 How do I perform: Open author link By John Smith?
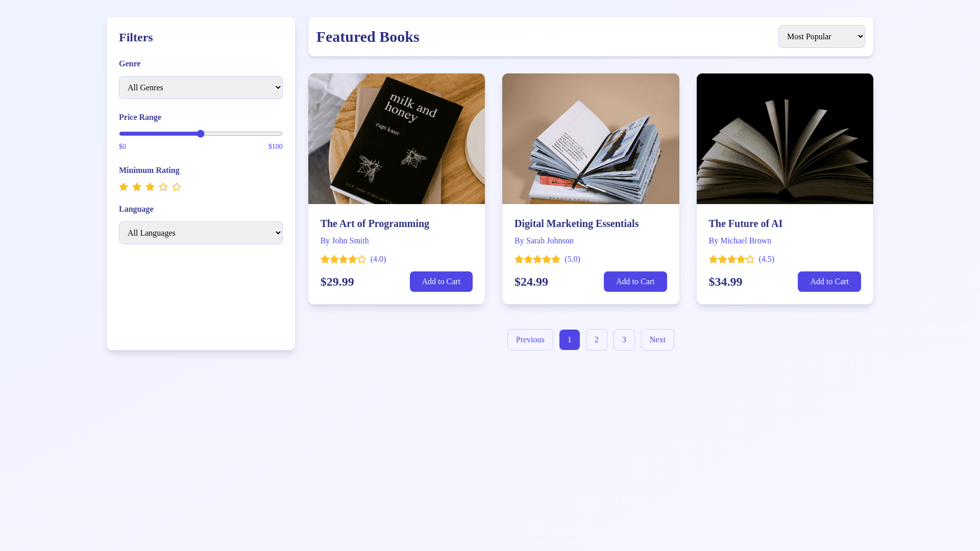click(x=345, y=240)
